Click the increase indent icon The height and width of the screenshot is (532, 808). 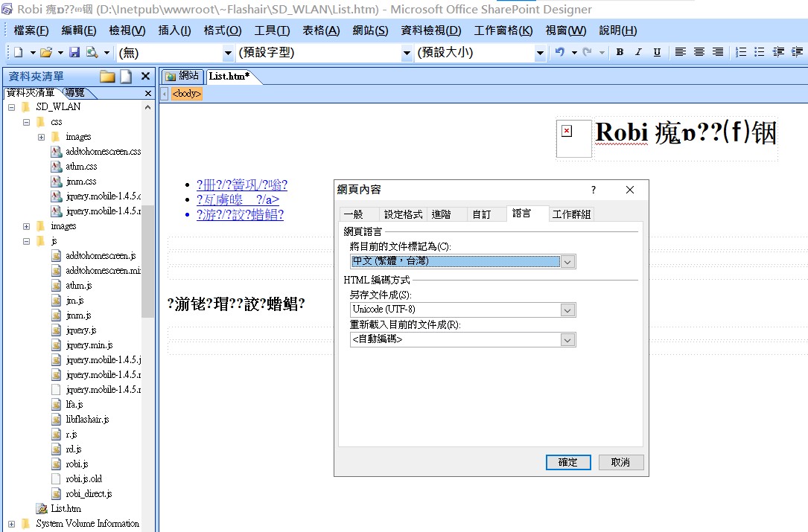pos(797,52)
